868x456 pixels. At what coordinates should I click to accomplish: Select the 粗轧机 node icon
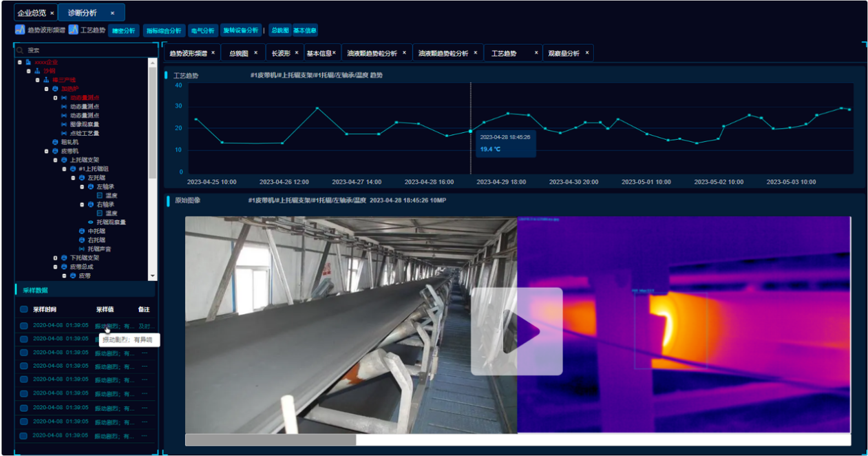55,142
